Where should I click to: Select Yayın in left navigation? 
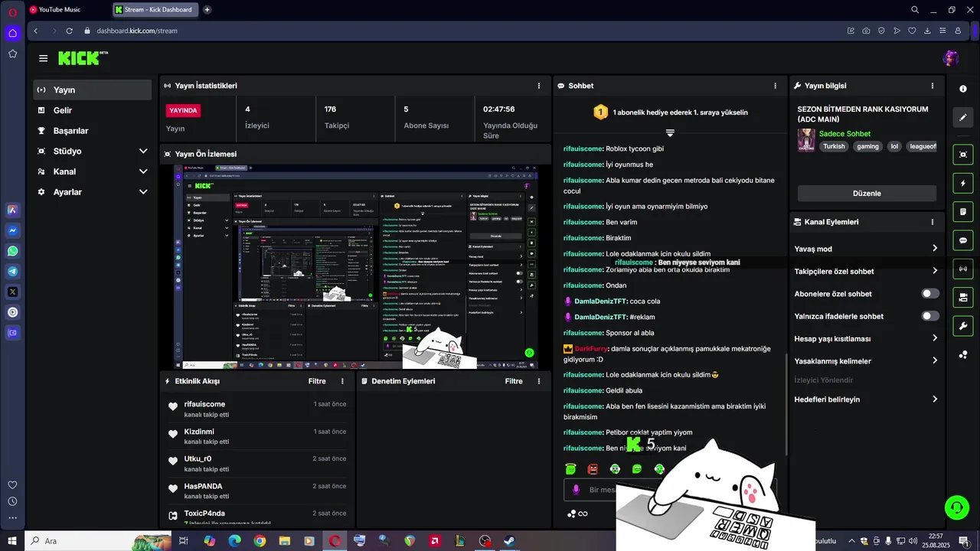[x=92, y=90]
